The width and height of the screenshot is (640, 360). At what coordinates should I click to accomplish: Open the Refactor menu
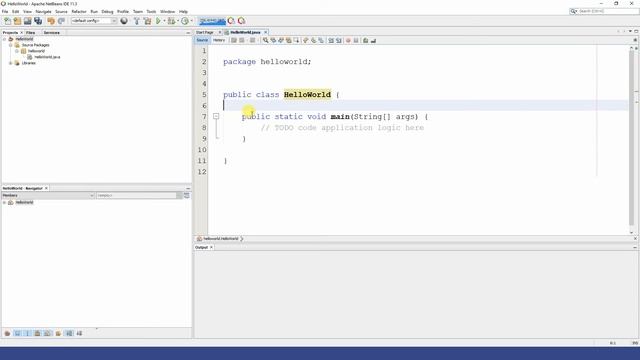click(79, 11)
